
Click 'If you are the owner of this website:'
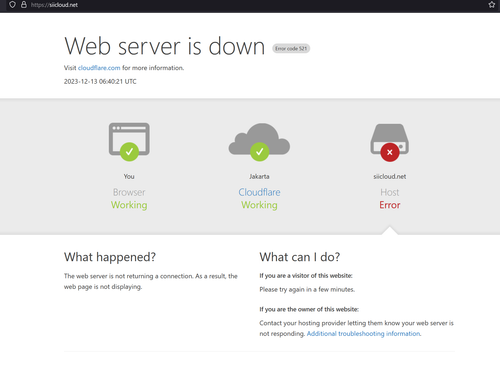tap(309, 309)
